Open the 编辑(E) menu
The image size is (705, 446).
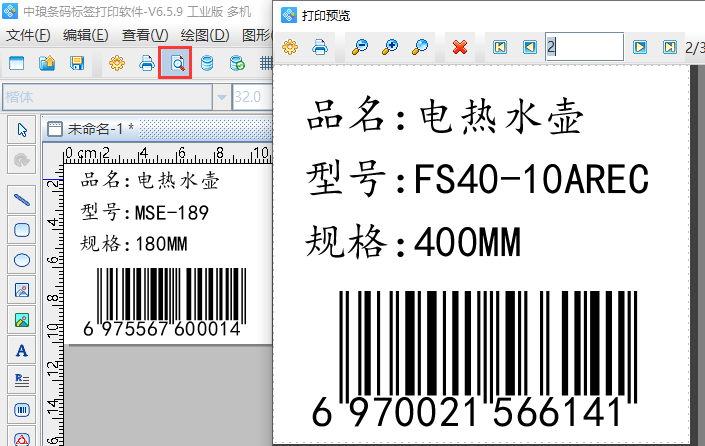pos(85,35)
